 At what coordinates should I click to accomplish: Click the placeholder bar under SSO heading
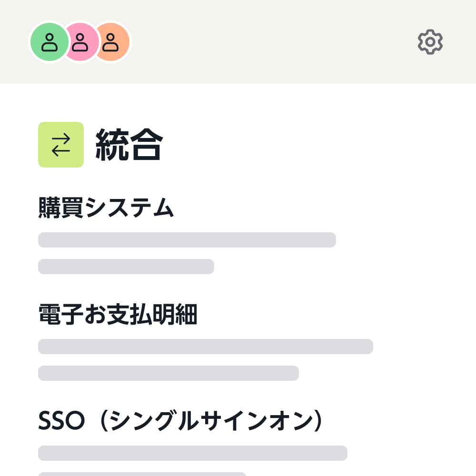pos(193,453)
